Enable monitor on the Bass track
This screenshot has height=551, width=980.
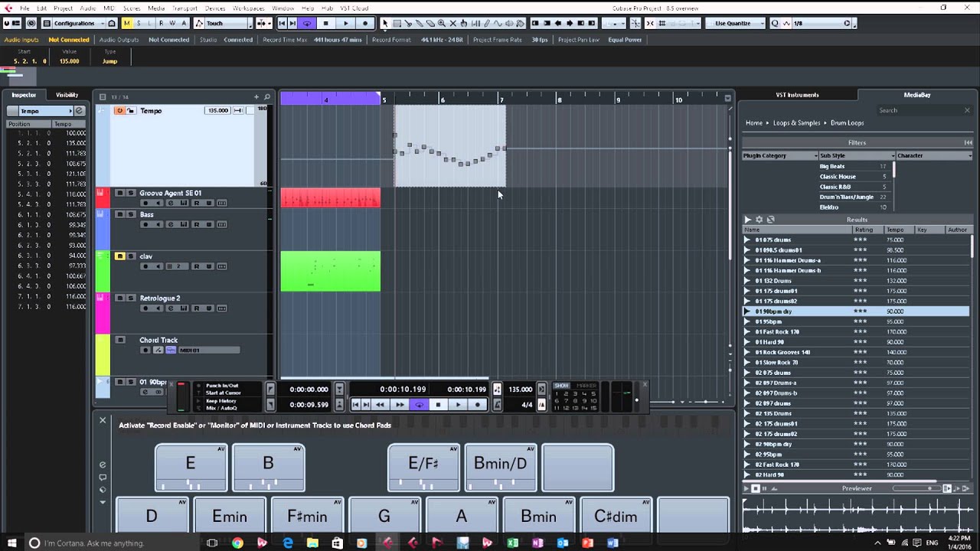tap(158, 224)
